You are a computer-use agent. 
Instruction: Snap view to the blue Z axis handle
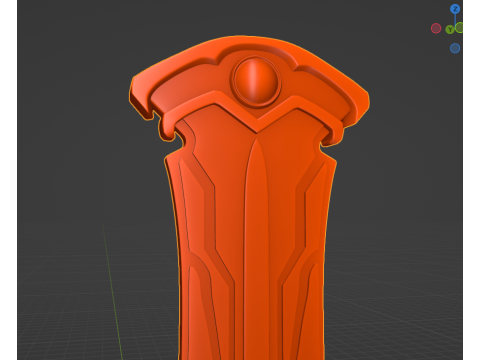(455, 9)
